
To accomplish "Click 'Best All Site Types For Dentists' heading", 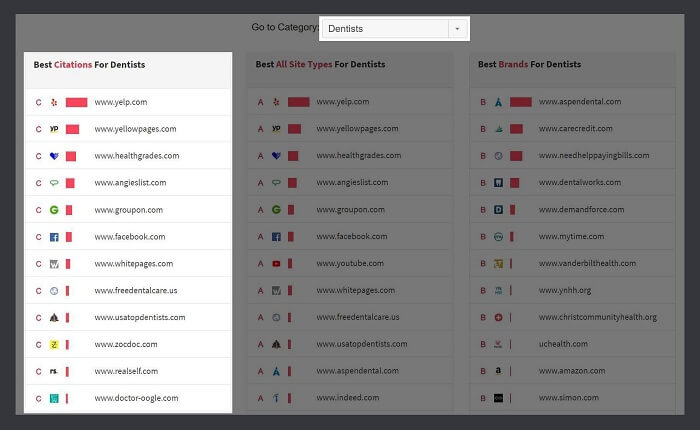I will [321, 64].
